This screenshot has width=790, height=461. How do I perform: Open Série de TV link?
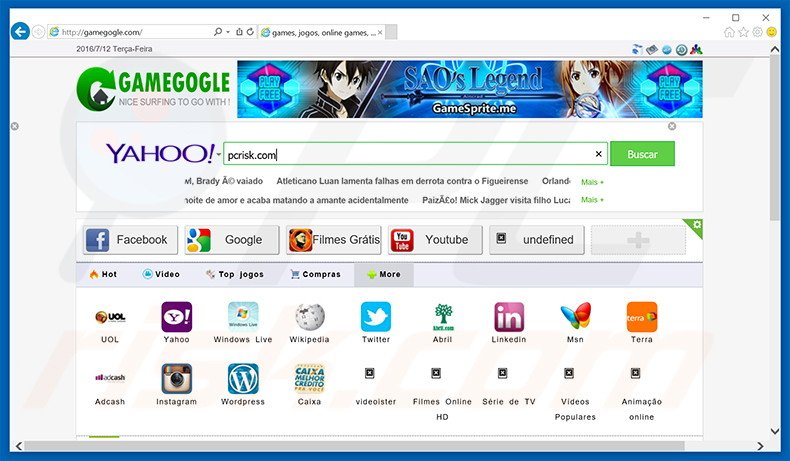pyautogui.click(x=509, y=402)
